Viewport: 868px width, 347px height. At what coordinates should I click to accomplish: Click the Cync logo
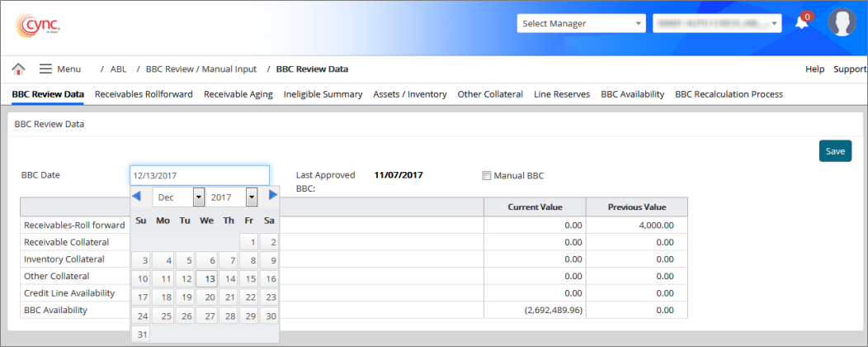(38, 24)
